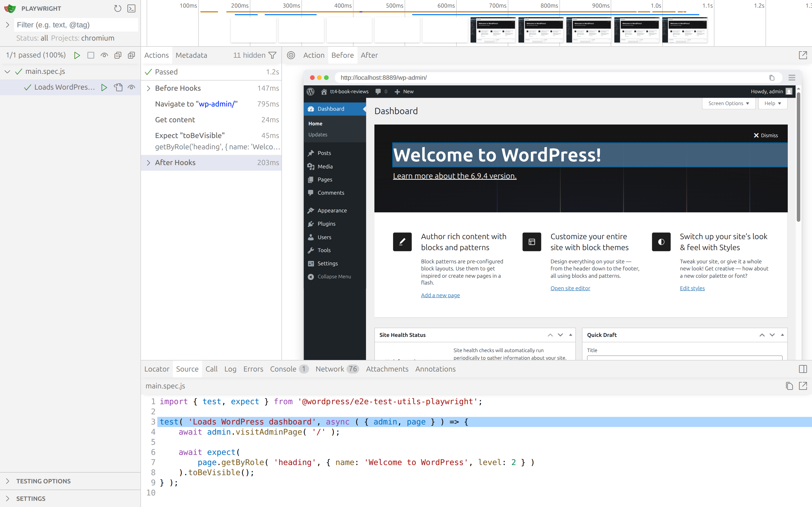Expand Before Hooks action
This screenshot has width=812, height=507.
click(x=149, y=88)
